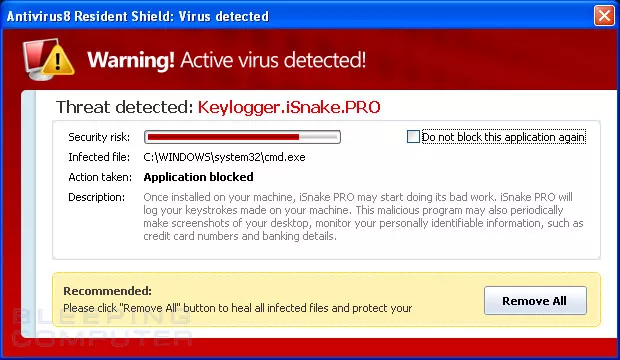Click the Security risk progress bar

tap(242, 137)
